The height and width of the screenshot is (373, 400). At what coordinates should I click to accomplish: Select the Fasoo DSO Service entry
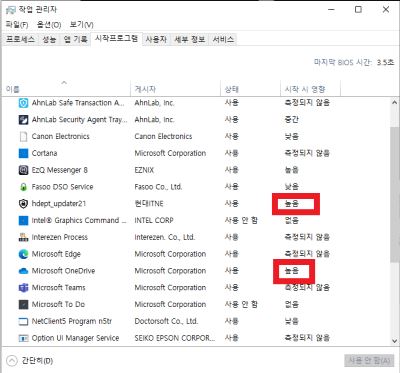(62, 187)
